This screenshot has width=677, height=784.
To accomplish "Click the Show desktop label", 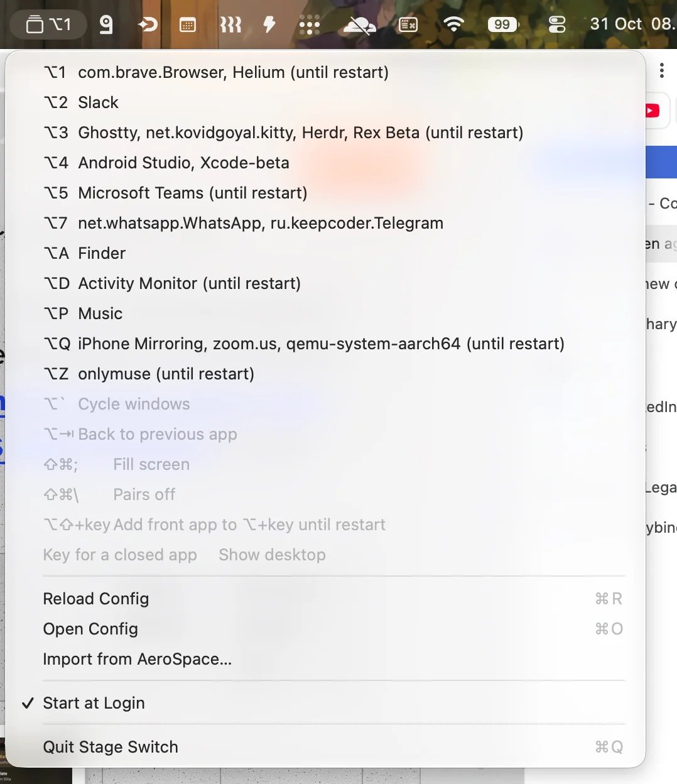I will [272, 555].
